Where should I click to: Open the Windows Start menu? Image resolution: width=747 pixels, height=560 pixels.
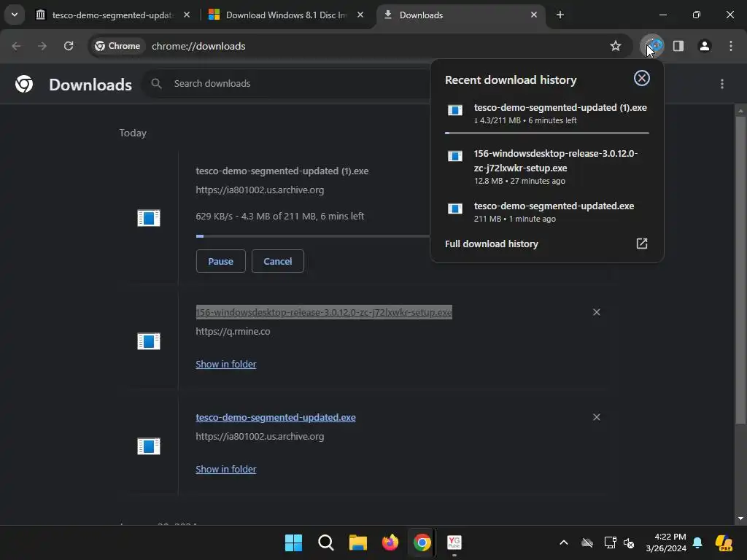coord(293,542)
